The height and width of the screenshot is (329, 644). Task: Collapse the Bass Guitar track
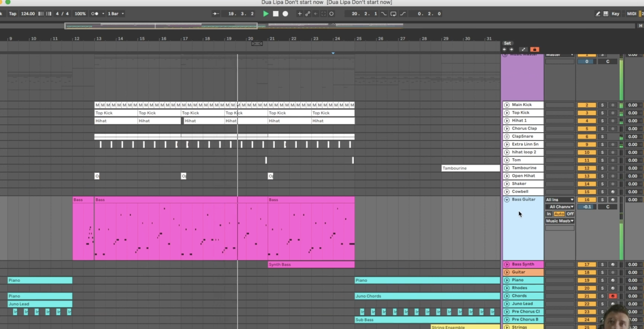tap(507, 200)
